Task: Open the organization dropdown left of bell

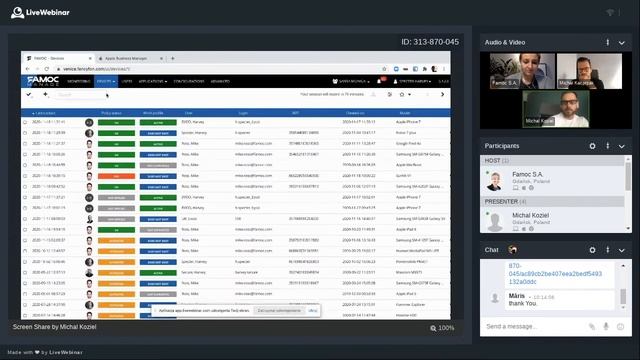Action: 351,81
